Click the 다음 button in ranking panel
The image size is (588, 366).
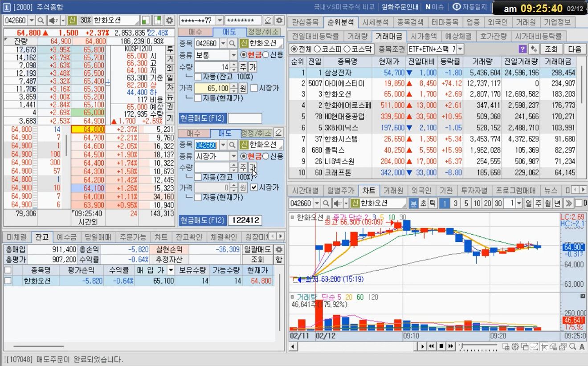pos(575,49)
